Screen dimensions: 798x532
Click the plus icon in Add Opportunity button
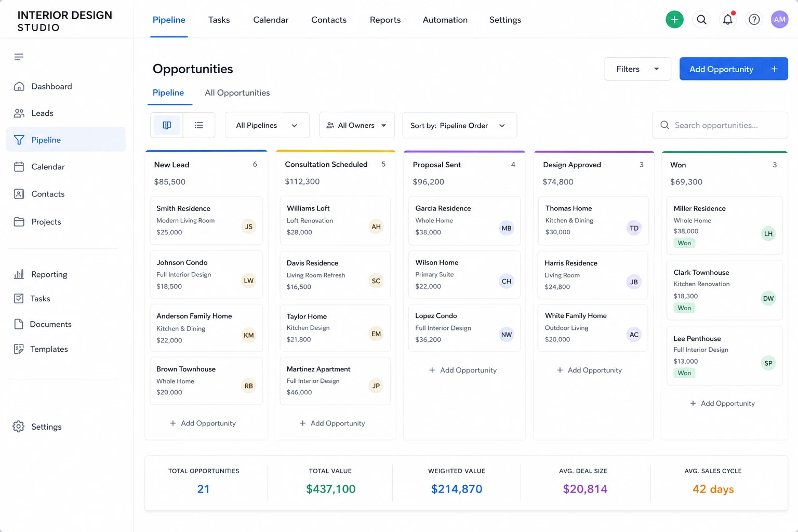click(x=774, y=69)
